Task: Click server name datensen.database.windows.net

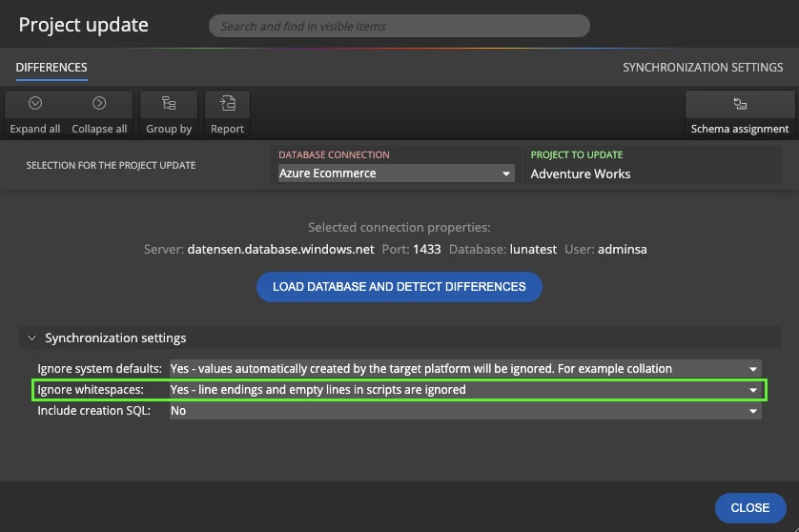Action: point(280,249)
